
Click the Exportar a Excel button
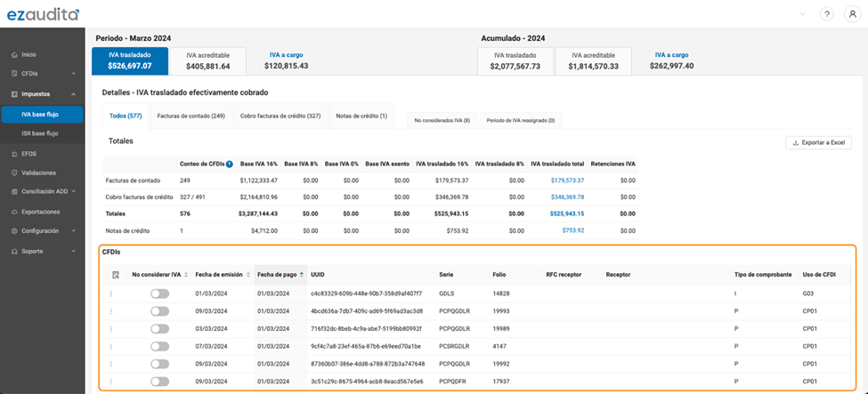(x=818, y=142)
